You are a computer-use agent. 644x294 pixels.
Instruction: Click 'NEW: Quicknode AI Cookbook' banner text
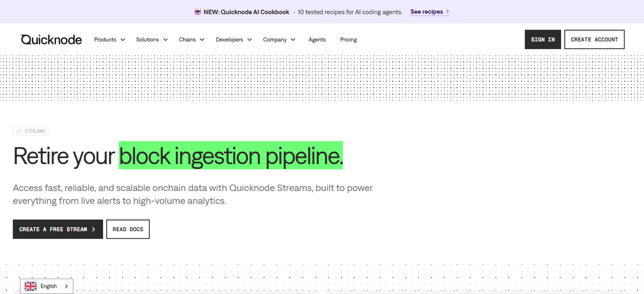[247, 12]
